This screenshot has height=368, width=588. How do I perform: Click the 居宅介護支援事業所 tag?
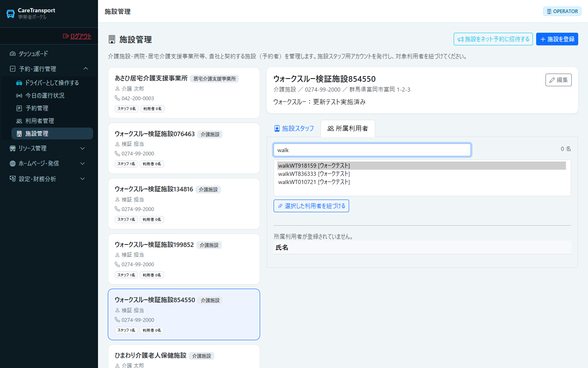pos(214,79)
